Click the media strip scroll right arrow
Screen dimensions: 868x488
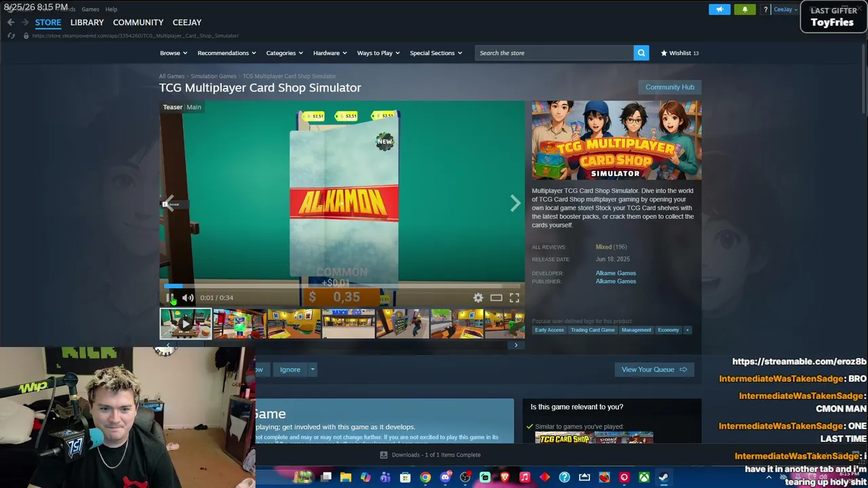(516, 345)
